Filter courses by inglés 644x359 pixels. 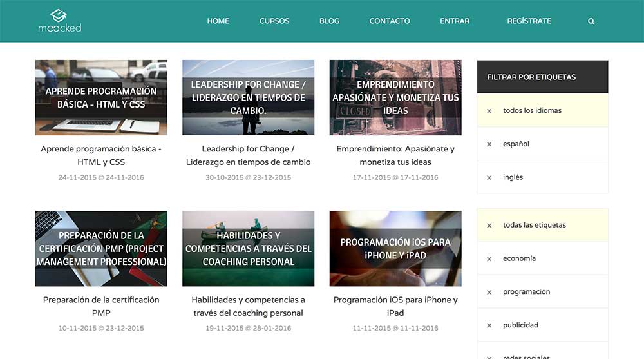point(542,177)
